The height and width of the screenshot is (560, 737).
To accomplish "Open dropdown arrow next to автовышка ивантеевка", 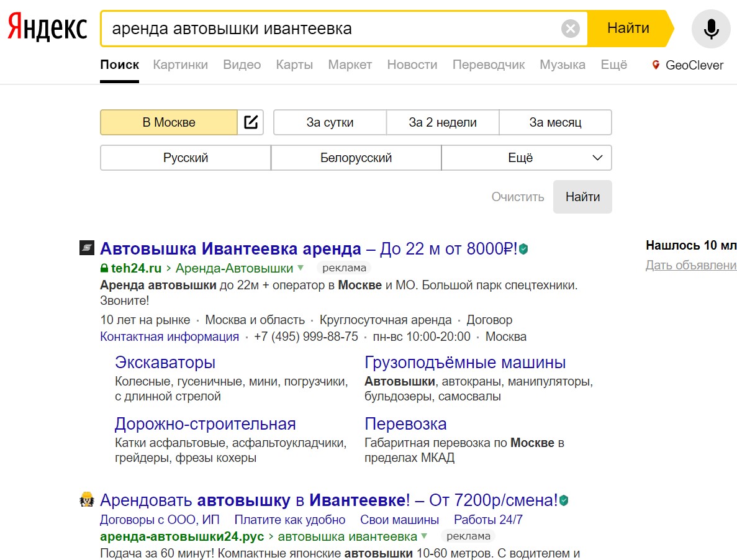I will click(424, 536).
